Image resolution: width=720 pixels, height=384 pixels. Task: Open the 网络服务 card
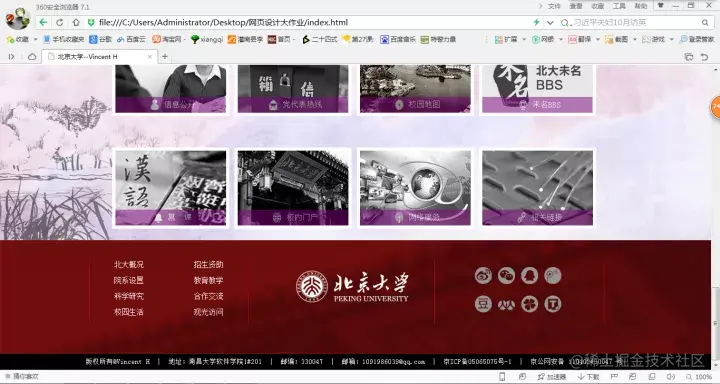coord(415,188)
